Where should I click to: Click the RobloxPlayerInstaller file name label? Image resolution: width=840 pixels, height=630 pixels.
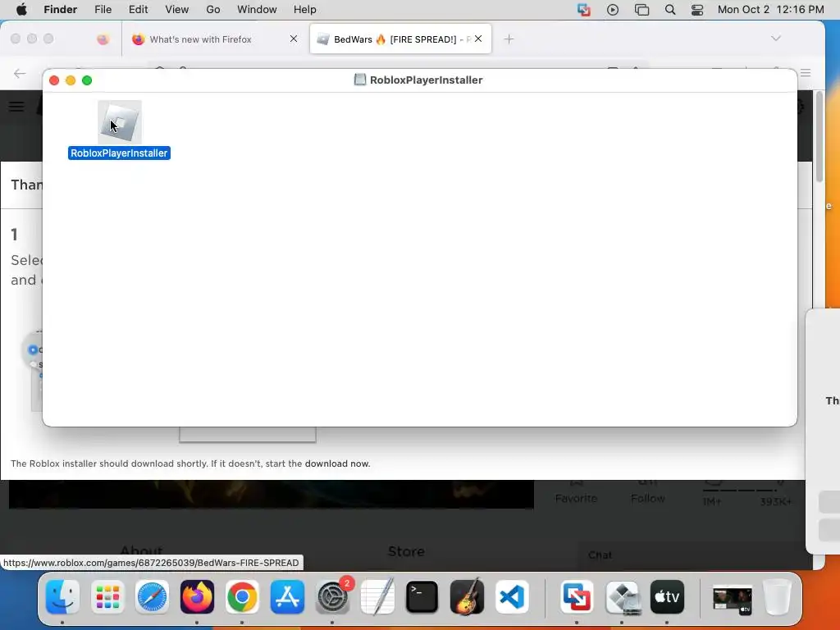tap(120, 153)
